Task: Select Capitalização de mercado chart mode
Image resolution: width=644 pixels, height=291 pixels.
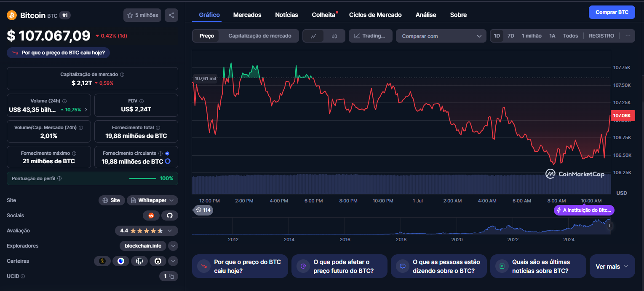Action: click(260, 36)
